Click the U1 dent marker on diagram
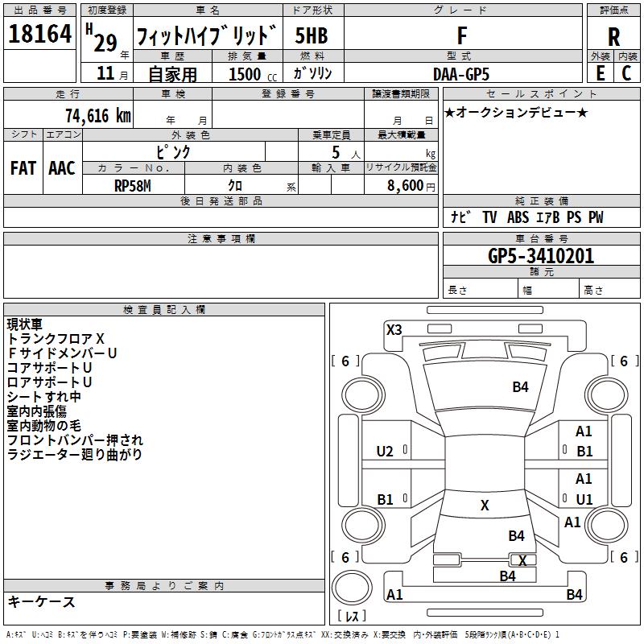The height and width of the screenshot is (644, 644). pyautogui.click(x=584, y=500)
